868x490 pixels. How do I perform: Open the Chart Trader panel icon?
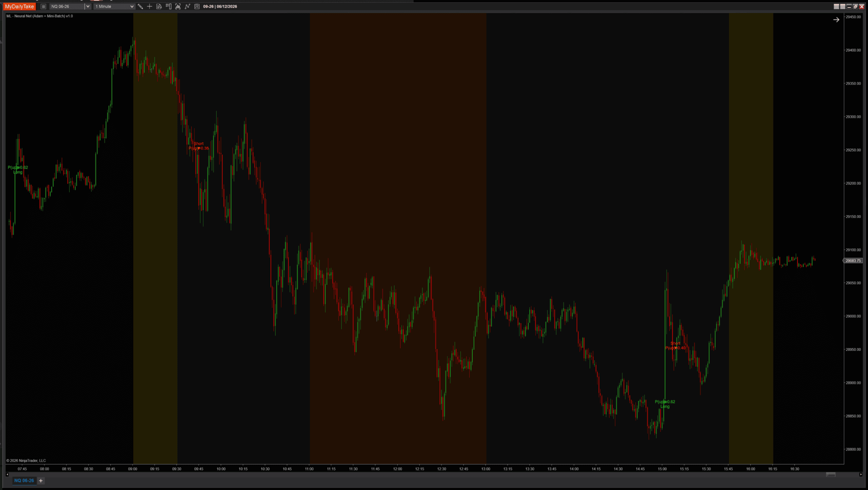tap(169, 6)
